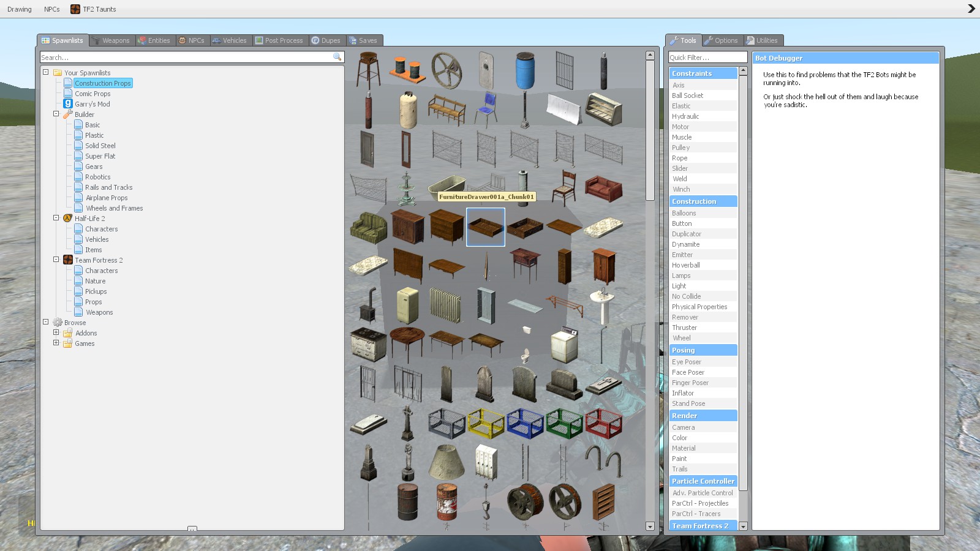980x551 pixels.
Task: Open the TF2 Taunts menu
Action: click(93, 9)
